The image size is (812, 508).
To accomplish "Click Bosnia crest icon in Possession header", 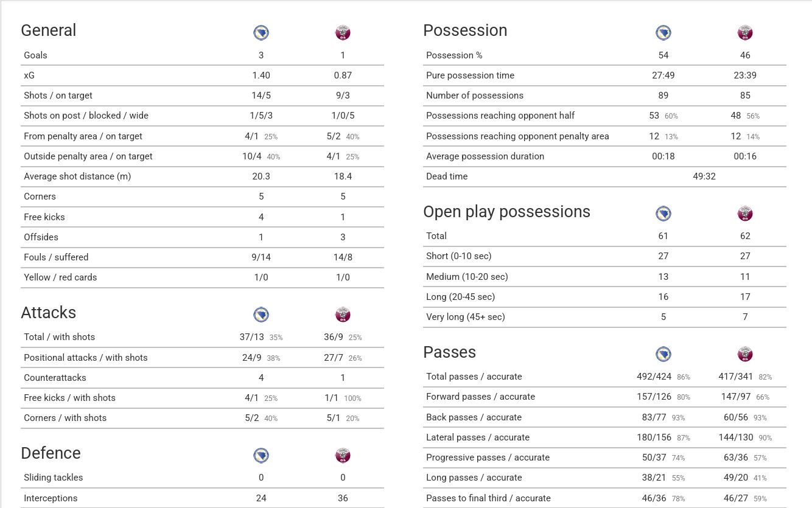I will (x=663, y=32).
